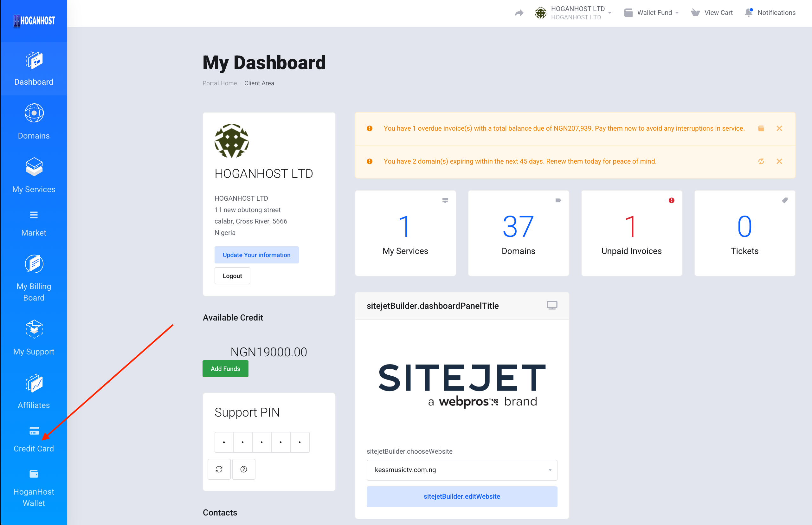Expand the HOGANHOST LTD account dropdown
Screen dimensions: 812x525
tap(609, 13)
